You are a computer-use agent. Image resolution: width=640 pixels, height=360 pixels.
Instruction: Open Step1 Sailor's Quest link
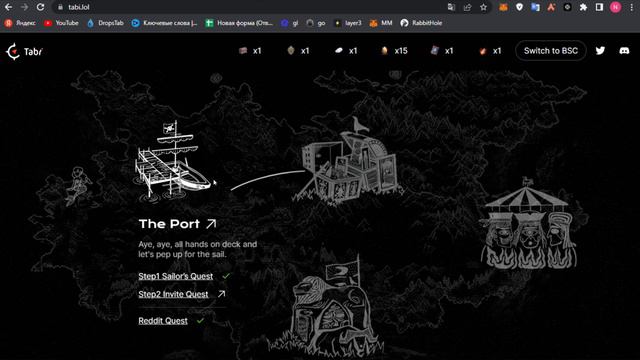176,276
